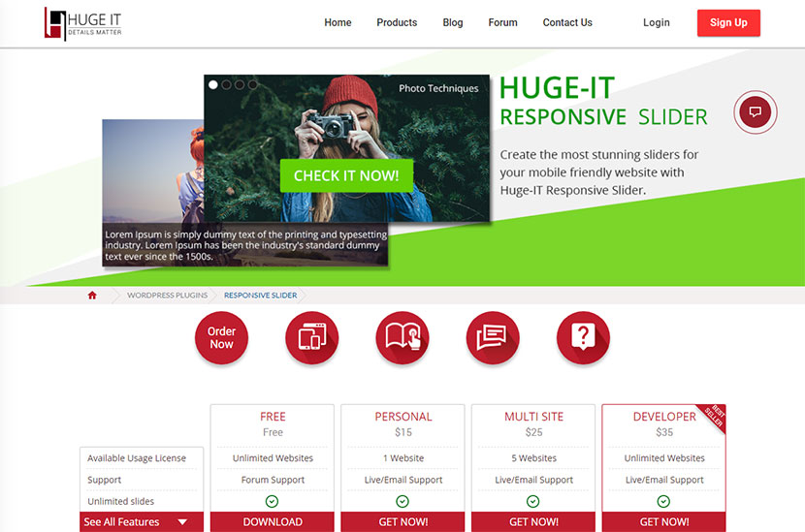This screenshot has height=532, width=805.
Task: Open the Blog menu item
Action: pyautogui.click(x=453, y=22)
